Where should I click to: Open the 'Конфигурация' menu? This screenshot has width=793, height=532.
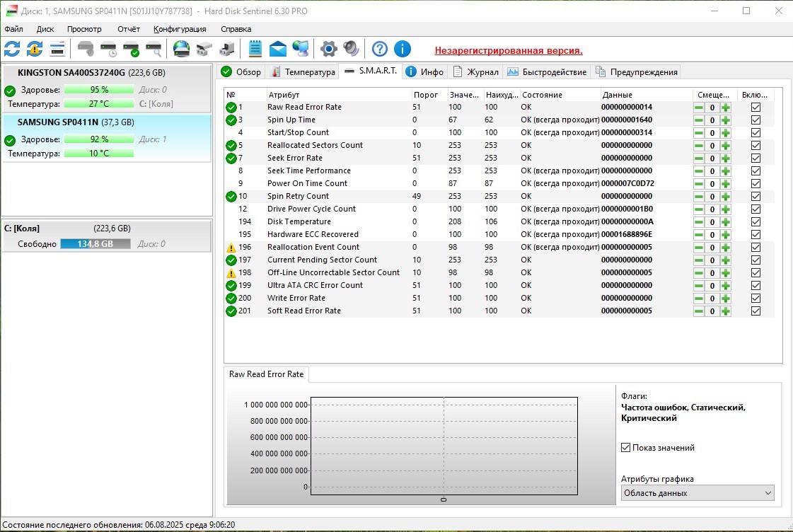coord(180,29)
